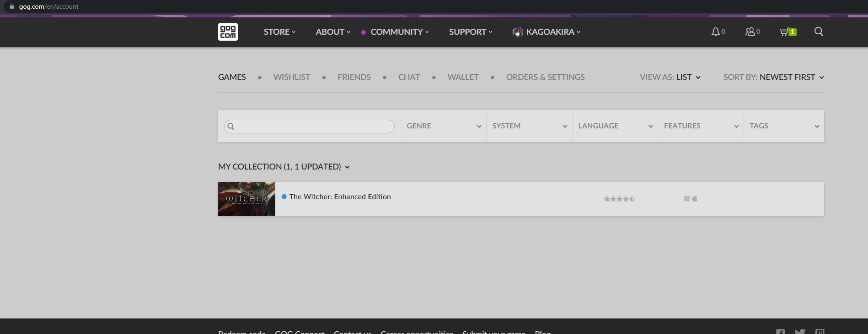Click the Windows platform icon on Witcher row

(x=686, y=198)
